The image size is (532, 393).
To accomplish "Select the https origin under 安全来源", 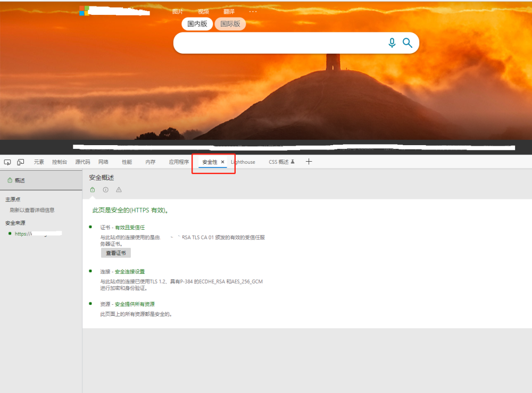I will tap(38, 233).
